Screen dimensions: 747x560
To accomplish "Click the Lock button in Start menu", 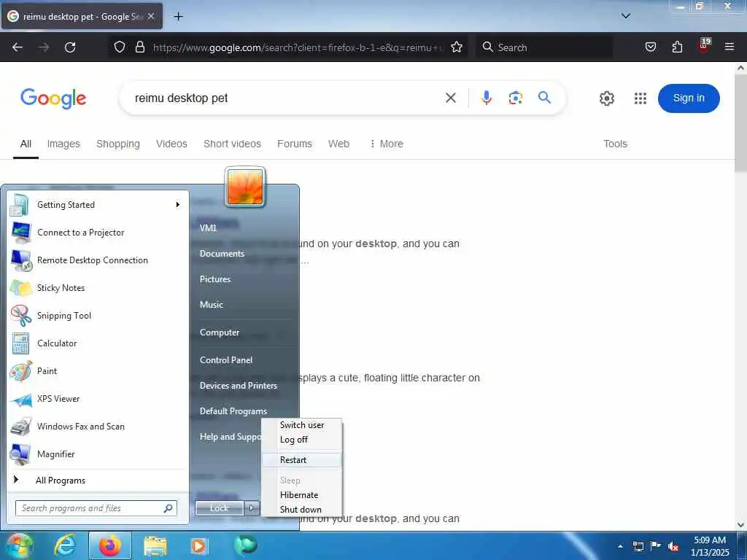I will [219, 508].
